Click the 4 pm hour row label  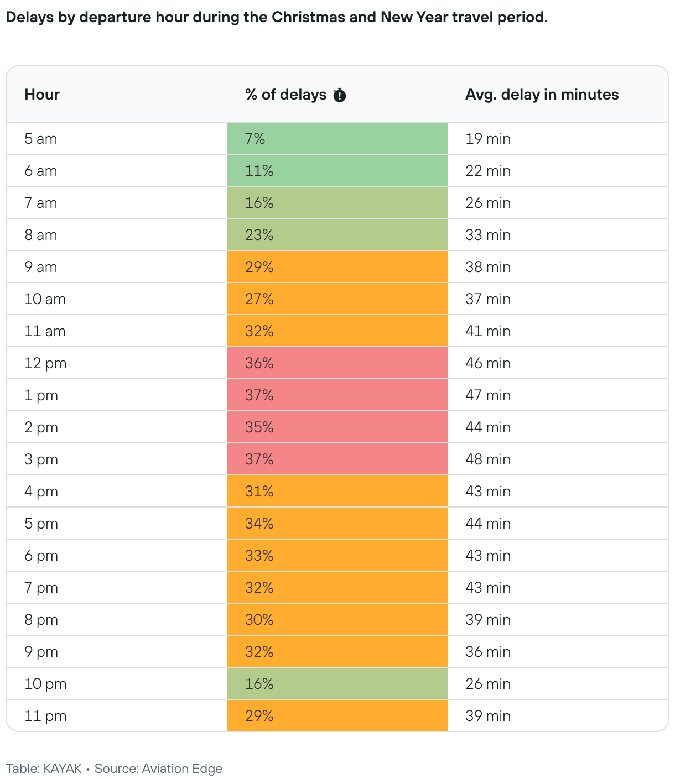pyautogui.click(x=41, y=492)
